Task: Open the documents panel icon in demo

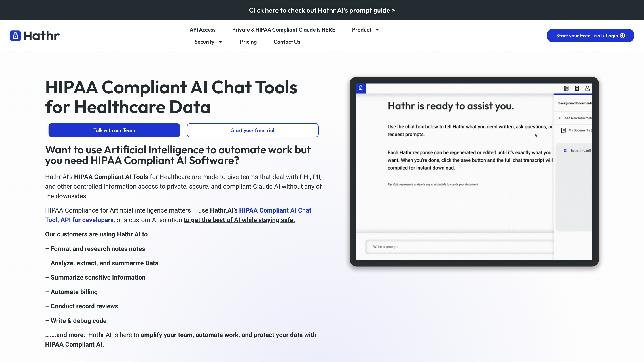Action: 566,88
